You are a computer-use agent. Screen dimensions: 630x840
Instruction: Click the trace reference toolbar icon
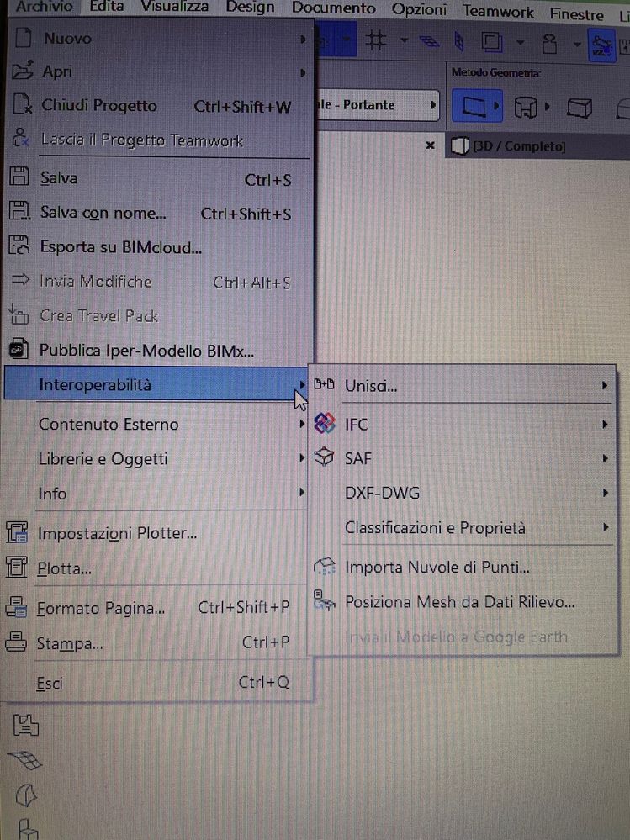tap(492, 42)
